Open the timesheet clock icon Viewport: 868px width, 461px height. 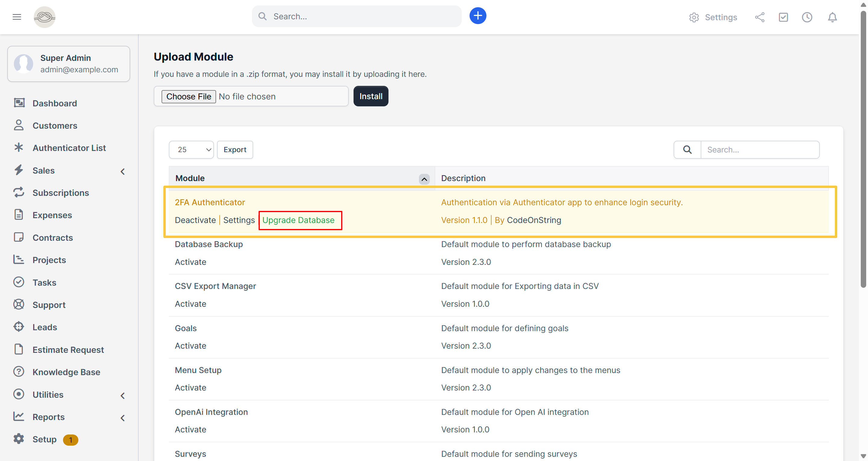[x=807, y=17]
